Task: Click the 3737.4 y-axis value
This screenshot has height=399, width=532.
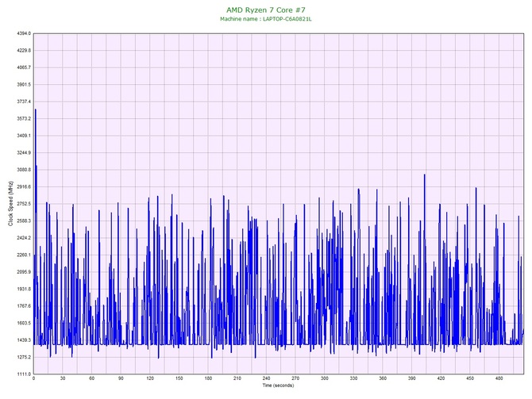Action: 24,102
